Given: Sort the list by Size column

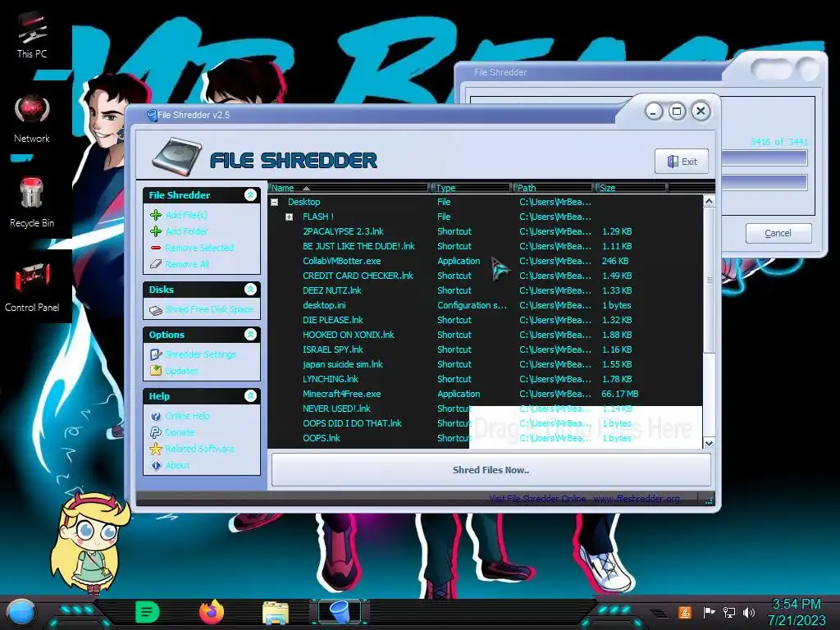Looking at the screenshot, I should click(631, 188).
